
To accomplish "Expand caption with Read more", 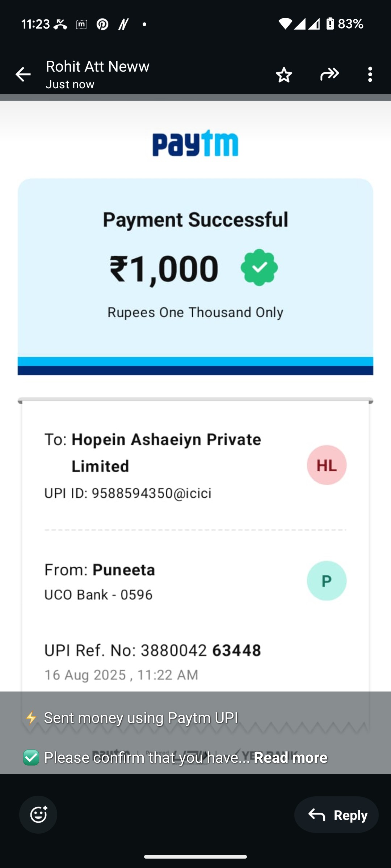I will (290, 757).
